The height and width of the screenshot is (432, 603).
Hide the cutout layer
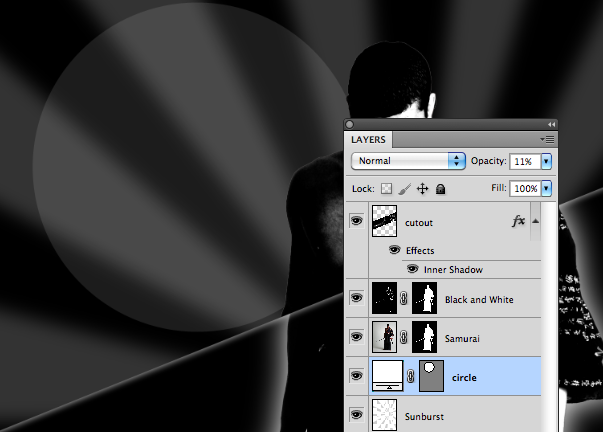[356, 221]
